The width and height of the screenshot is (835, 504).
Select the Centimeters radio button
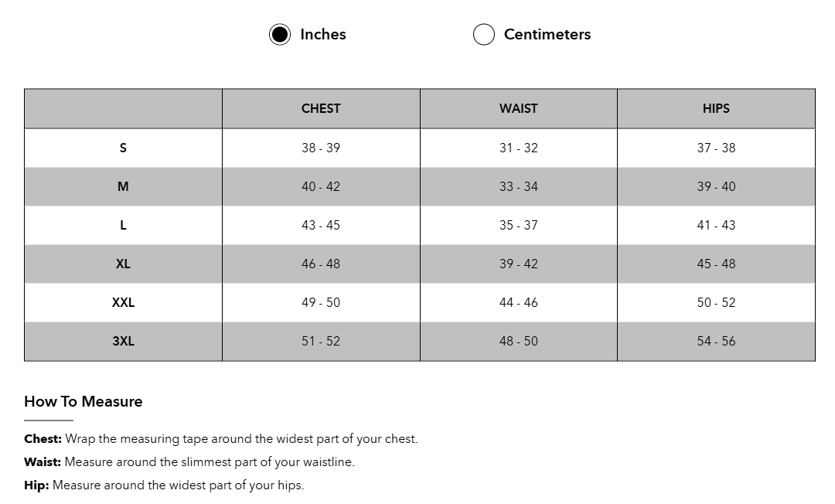point(484,35)
